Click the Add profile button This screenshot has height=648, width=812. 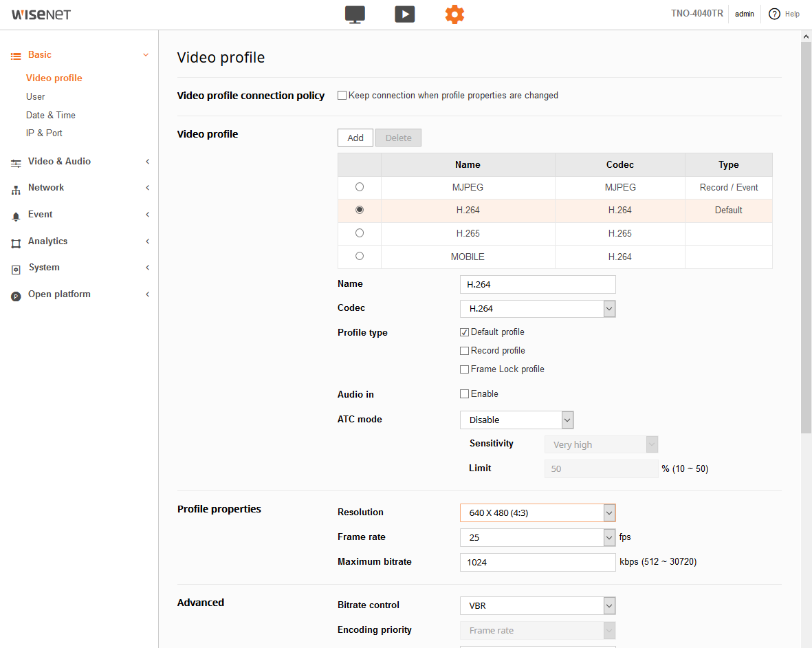coord(355,138)
